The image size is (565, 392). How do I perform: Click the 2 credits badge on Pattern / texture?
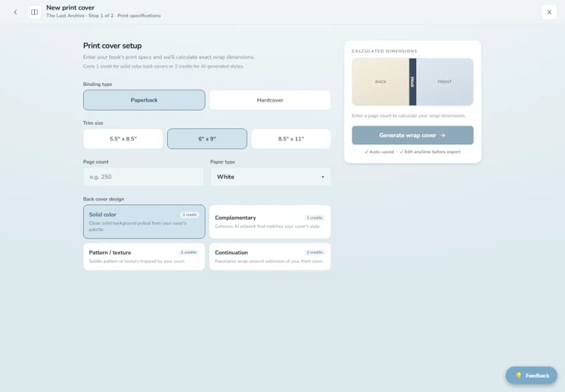[x=188, y=252]
